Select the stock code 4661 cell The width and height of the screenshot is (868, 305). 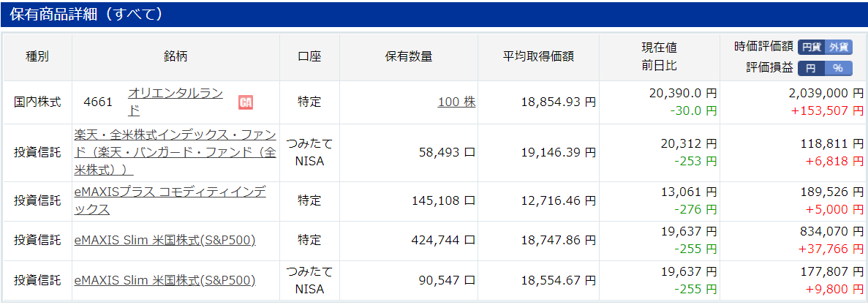[99, 102]
